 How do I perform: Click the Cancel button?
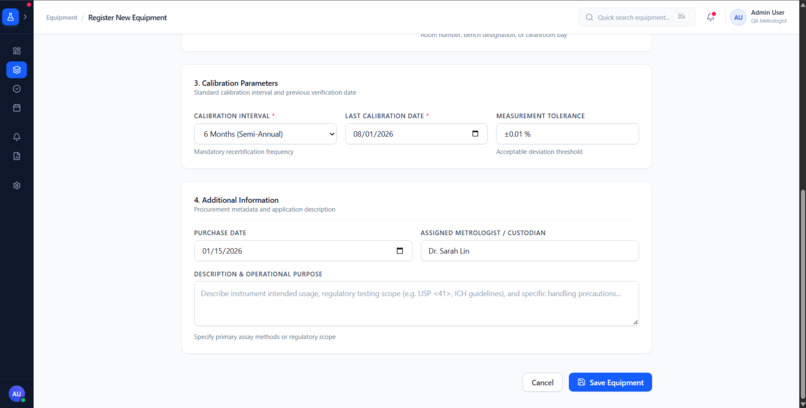[x=542, y=382]
